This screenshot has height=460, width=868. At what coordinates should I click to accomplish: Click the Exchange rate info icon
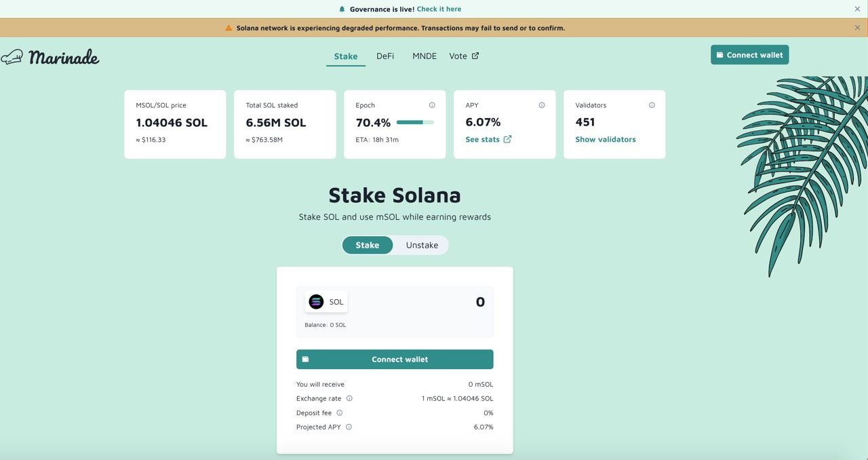(x=350, y=398)
